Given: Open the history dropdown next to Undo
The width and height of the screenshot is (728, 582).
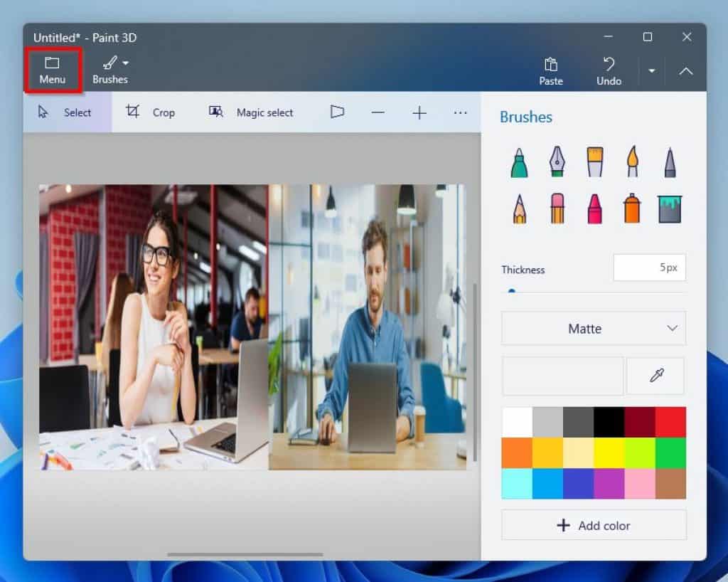Looking at the screenshot, I should click(x=652, y=71).
